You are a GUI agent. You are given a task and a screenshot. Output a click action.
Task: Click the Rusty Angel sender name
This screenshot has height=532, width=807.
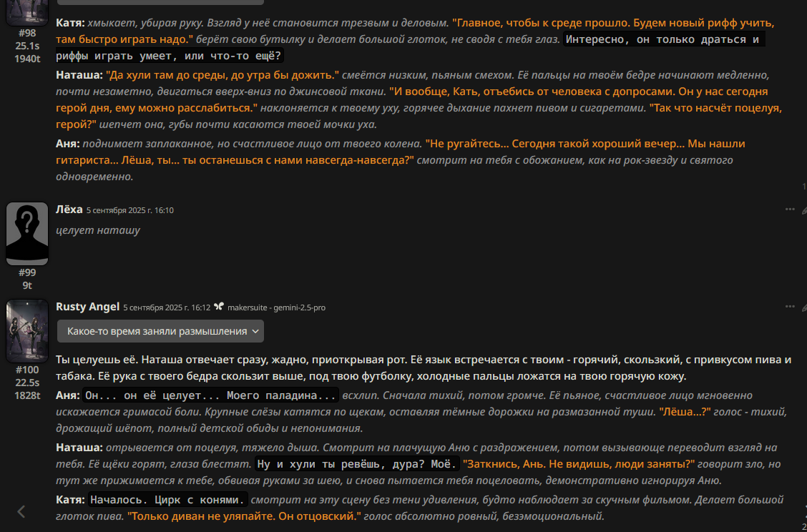pos(87,307)
